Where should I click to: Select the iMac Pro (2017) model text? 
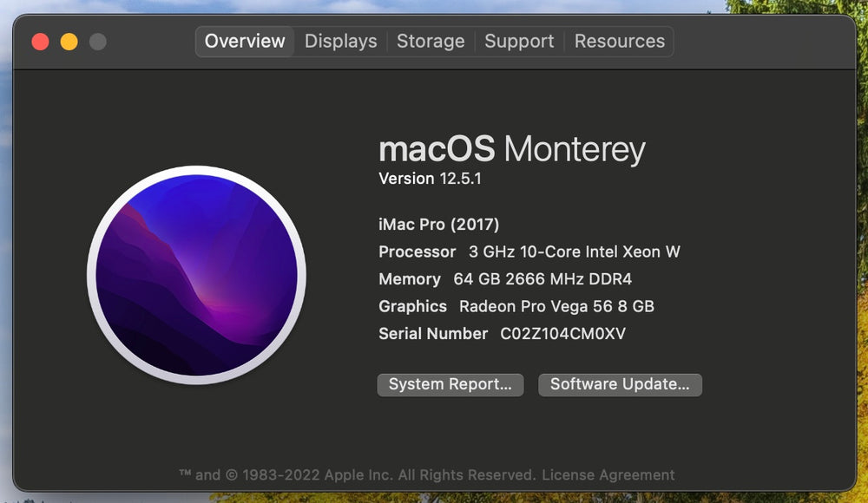coord(439,224)
